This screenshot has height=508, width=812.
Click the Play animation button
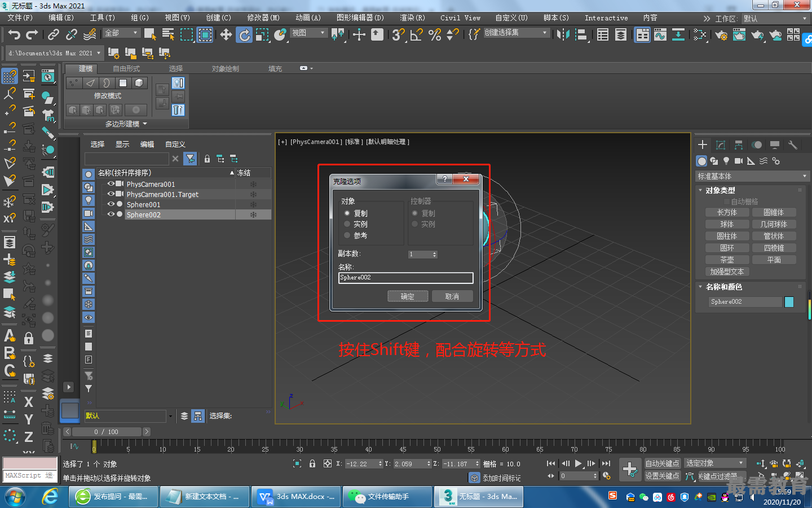point(578,463)
